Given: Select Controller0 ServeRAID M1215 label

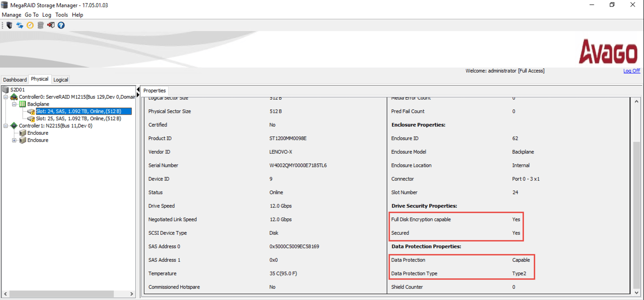Looking at the screenshot, I should point(77,97).
